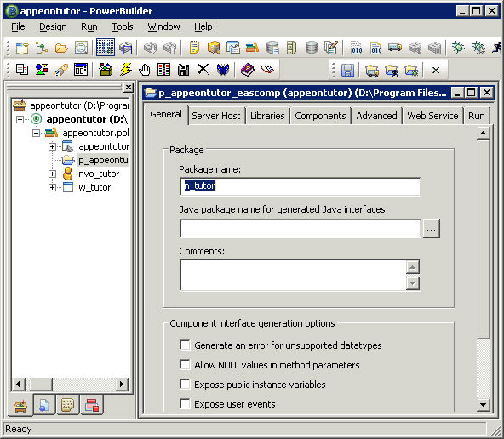Open the Tools menu
504x439 pixels.
click(x=123, y=26)
